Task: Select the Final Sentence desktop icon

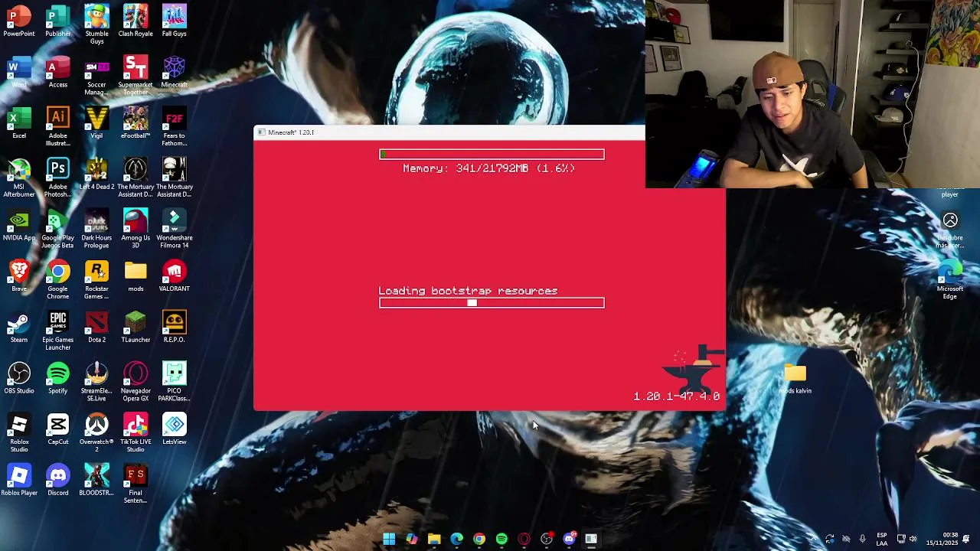Action: 136,484
